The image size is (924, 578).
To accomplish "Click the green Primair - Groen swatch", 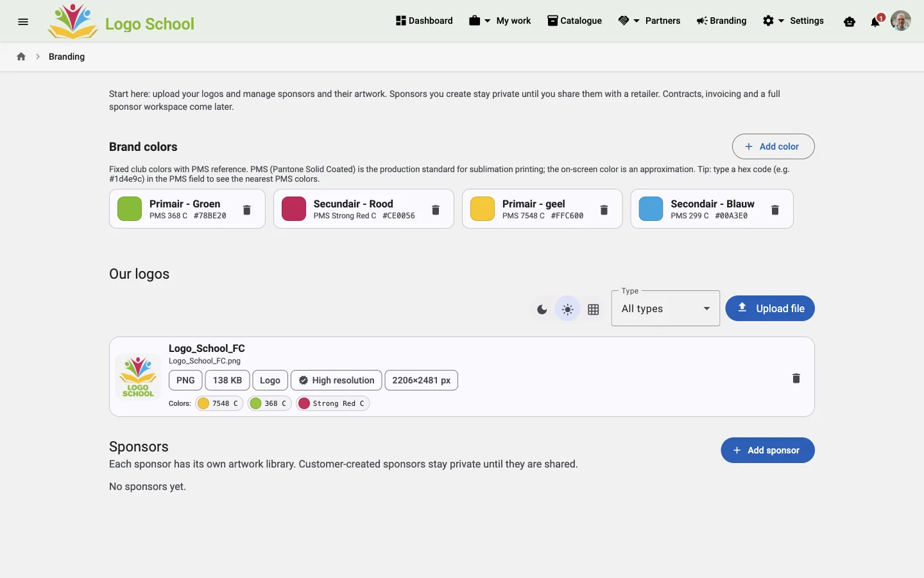I will coord(130,209).
